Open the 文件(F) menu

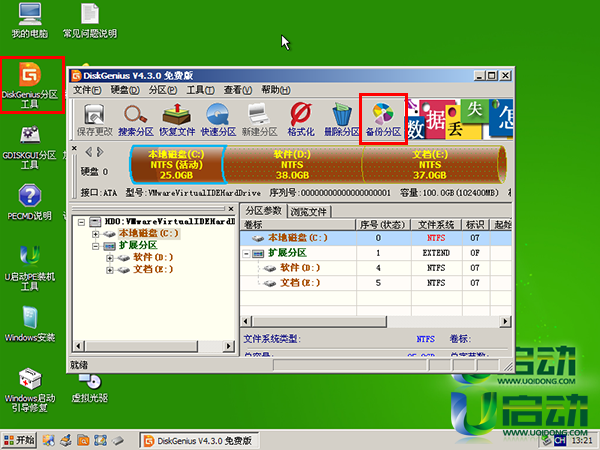coord(87,90)
